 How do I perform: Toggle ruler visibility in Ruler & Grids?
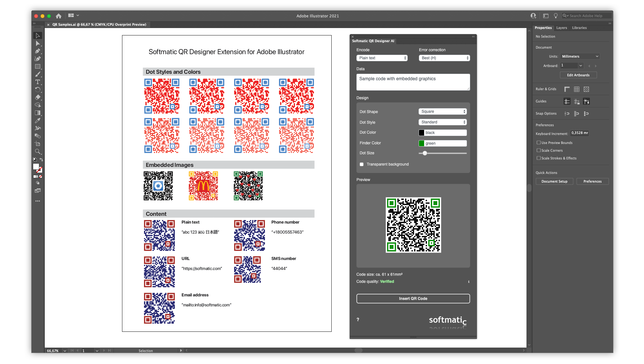click(567, 89)
